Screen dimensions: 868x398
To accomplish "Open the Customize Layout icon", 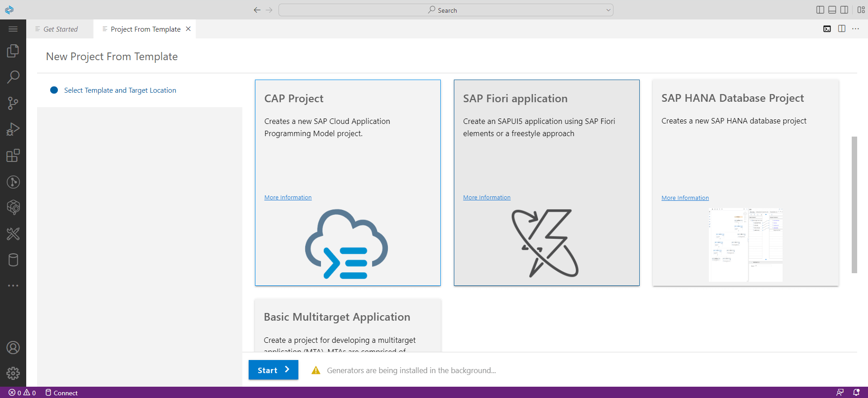I will pos(861,10).
